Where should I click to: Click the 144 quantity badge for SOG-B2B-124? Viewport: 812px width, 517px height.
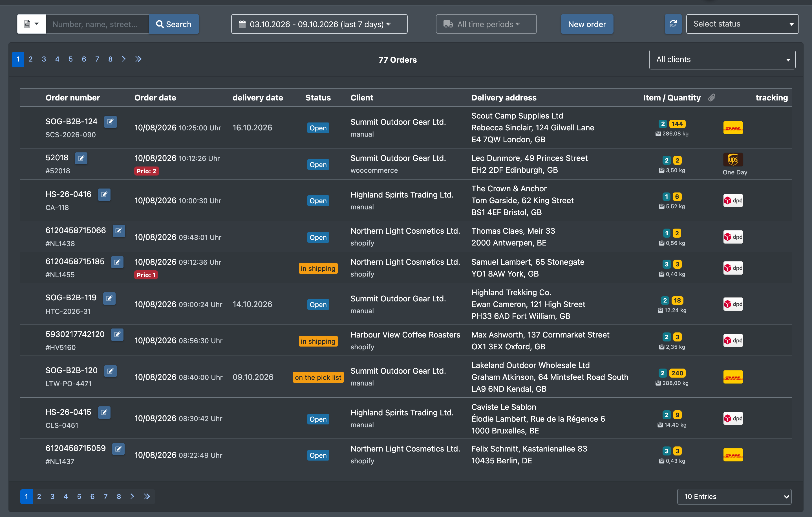(x=677, y=124)
